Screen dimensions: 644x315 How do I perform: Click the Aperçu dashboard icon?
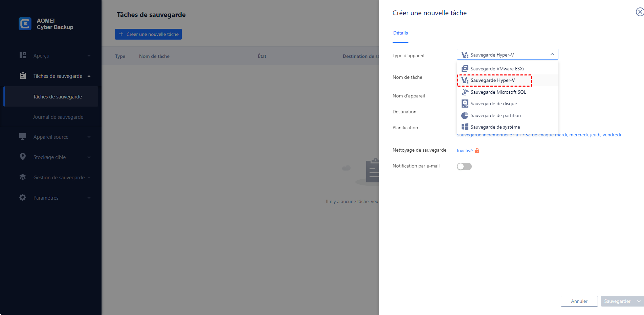(23, 55)
